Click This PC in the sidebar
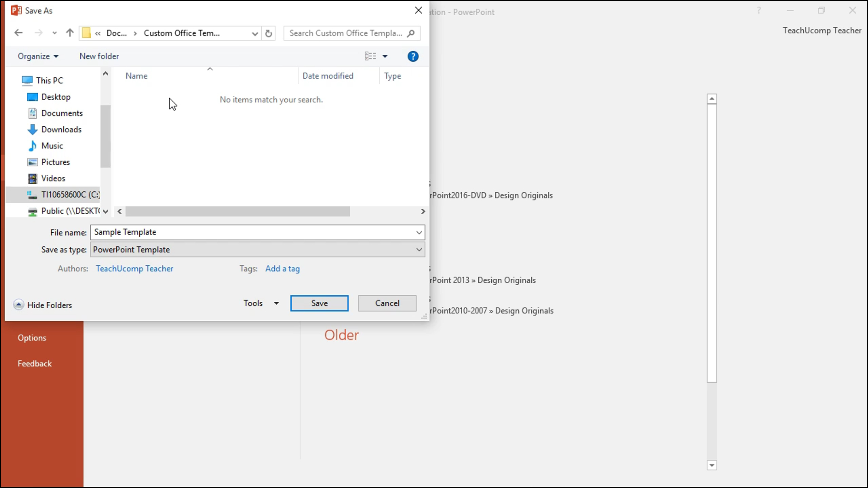This screenshot has height=488, width=868. click(49, 80)
